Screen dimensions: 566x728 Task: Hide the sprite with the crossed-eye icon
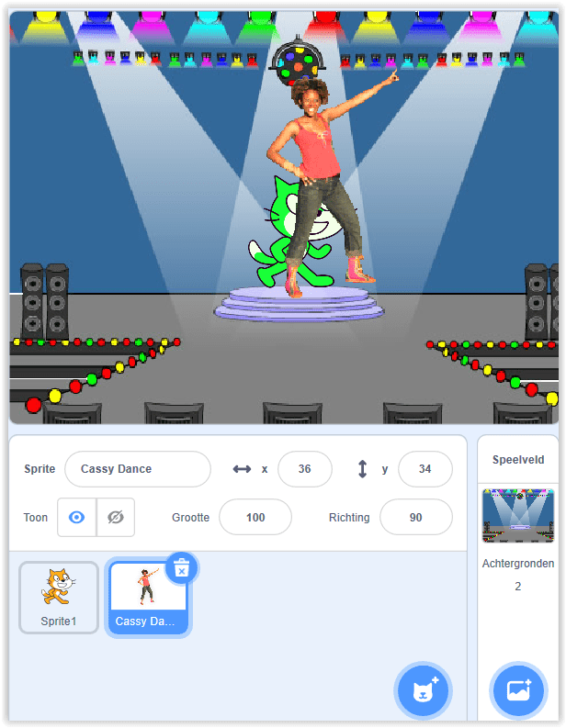[x=116, y=517]
